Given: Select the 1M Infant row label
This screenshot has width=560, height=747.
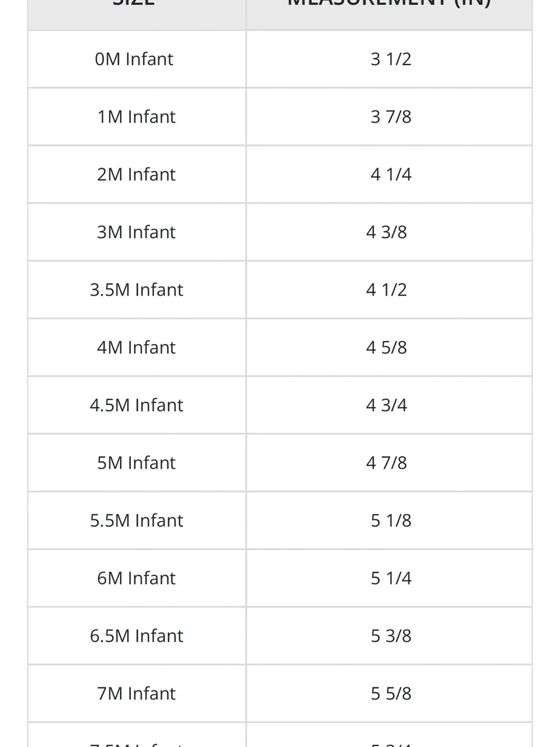Looking at the screenshot, I should [136, 117].
